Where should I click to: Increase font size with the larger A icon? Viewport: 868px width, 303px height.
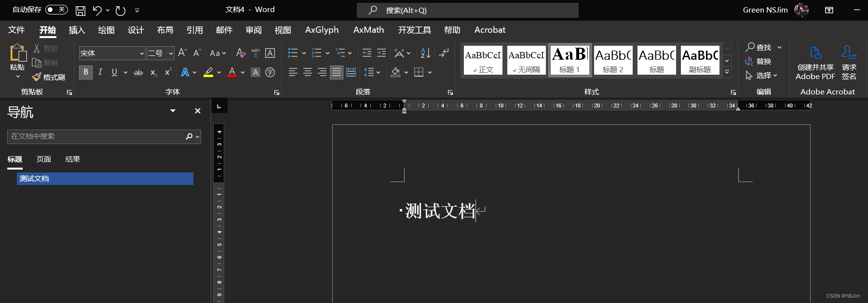coord(182,53)
